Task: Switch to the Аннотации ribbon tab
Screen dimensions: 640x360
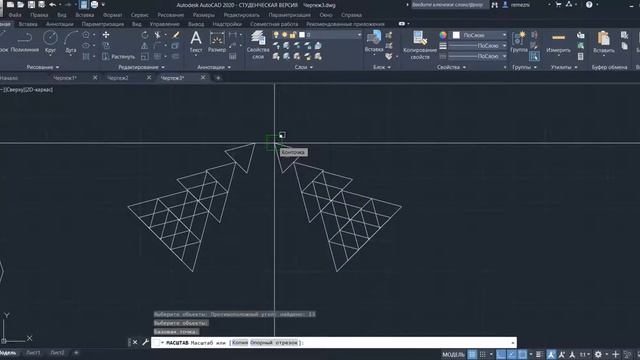Action: (60, 24)
